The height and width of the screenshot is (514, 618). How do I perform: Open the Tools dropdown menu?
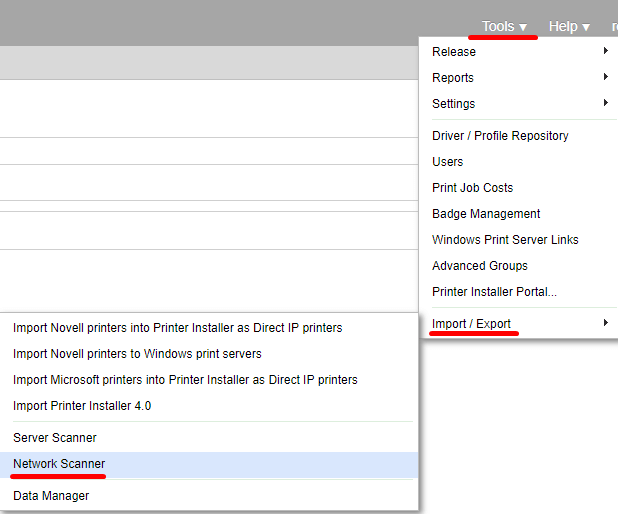pyautogui.click(x=504, y=27)
